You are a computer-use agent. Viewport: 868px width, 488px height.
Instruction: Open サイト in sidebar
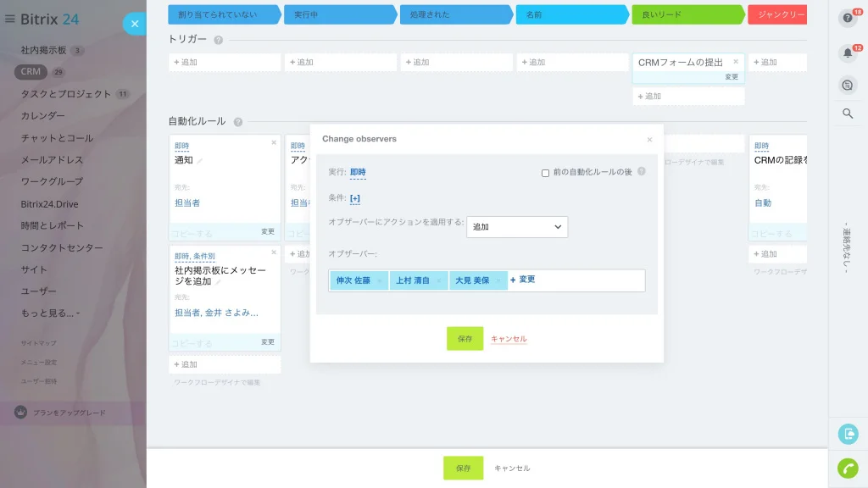pyautogui.click(x=34, y=269)
